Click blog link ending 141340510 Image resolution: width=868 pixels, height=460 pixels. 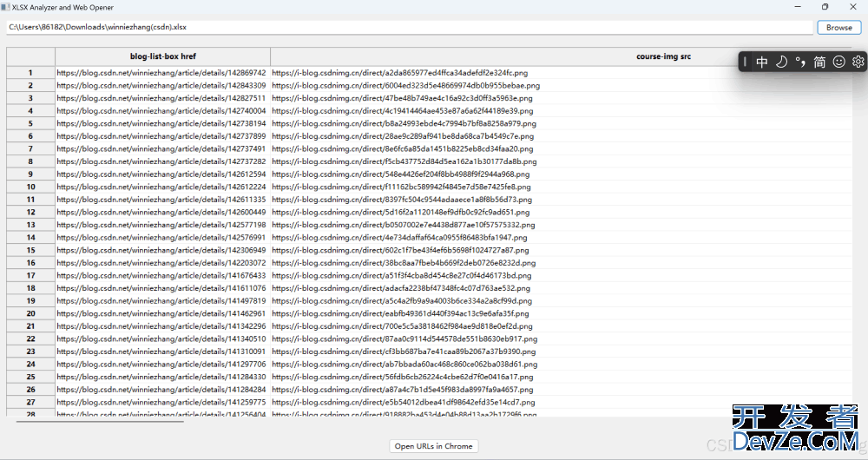tap(161, 338)
